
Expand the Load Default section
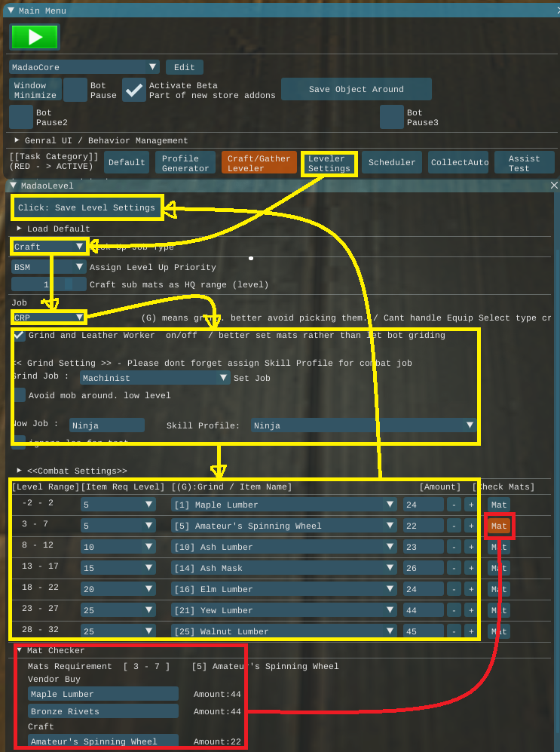point(20,229)
